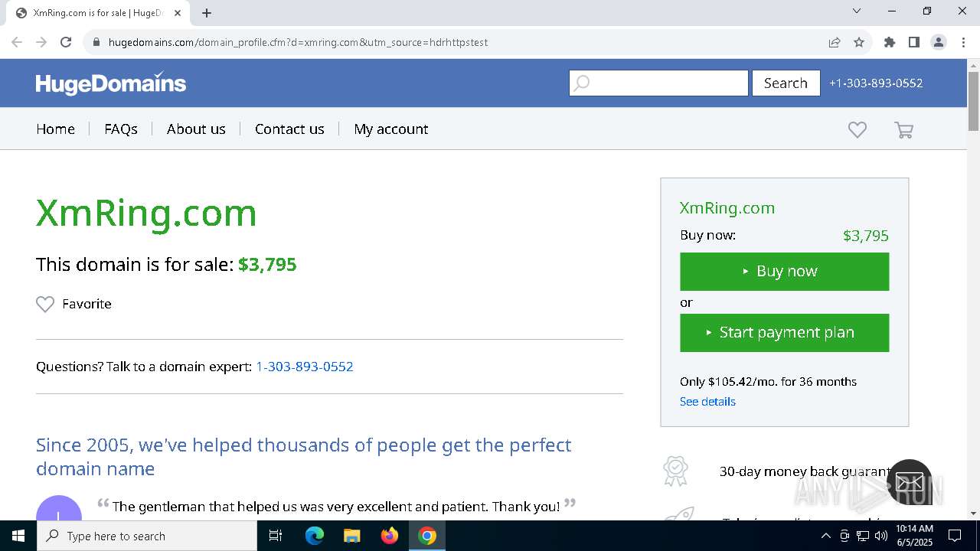This screenshot has height=551, width=980.
Task: Open the See details link
Action: tap(707, 401)
